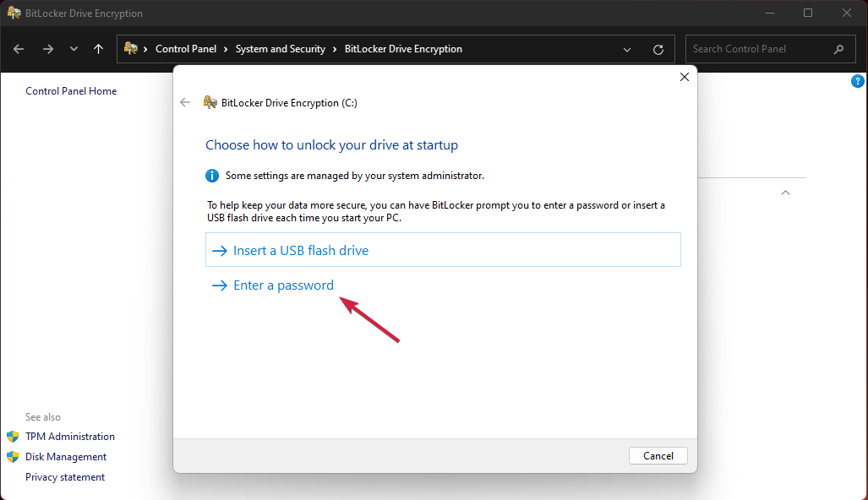
Task: Click the BitLocker shield icon in the address bar
Action: [x=129, y=48]
